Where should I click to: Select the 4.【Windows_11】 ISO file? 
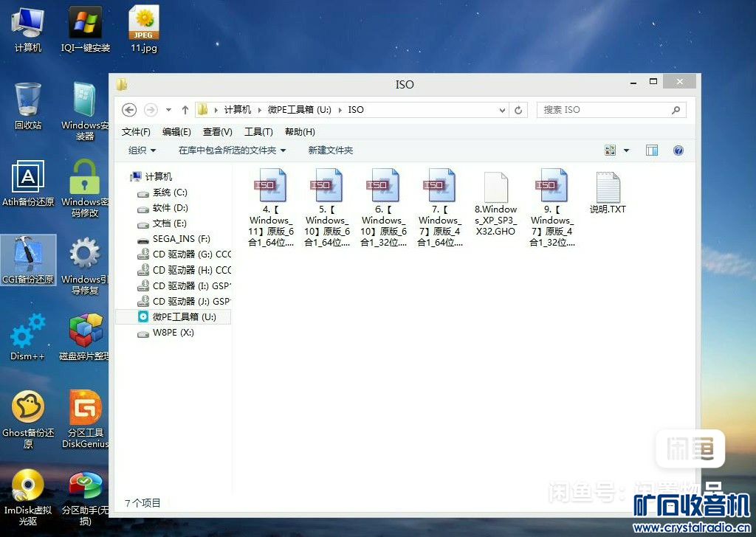point(271,208)
